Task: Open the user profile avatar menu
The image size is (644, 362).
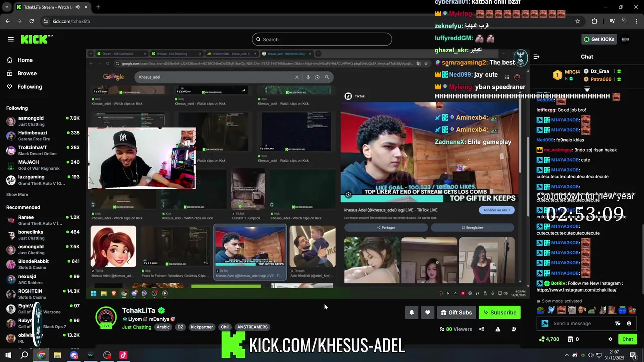Action: point(625,39)
